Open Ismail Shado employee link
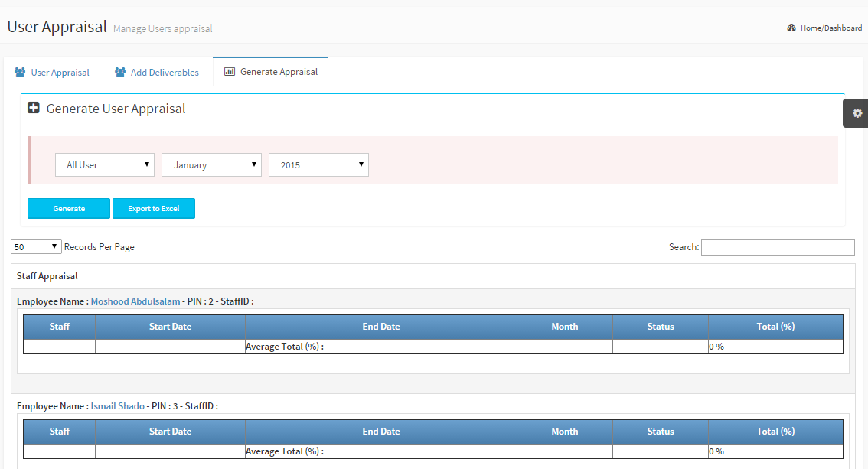This screenshot has height=469, width=868. (117, 406)
